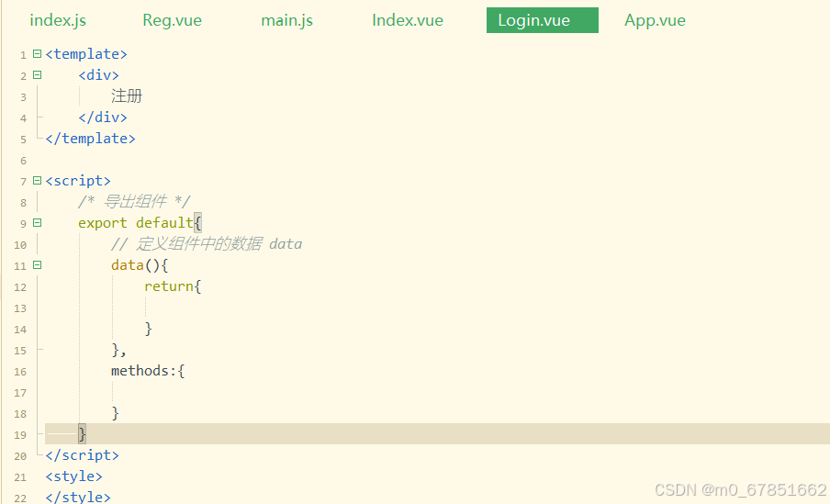Image resolution: width=830 pixels, height=504 pixels.
Task: Click the opening <template> tag
Action: [x=86, y=54]
